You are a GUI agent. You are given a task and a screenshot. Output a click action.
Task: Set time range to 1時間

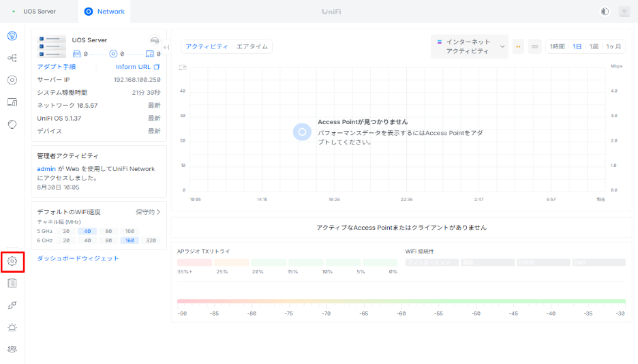[557, 46]
